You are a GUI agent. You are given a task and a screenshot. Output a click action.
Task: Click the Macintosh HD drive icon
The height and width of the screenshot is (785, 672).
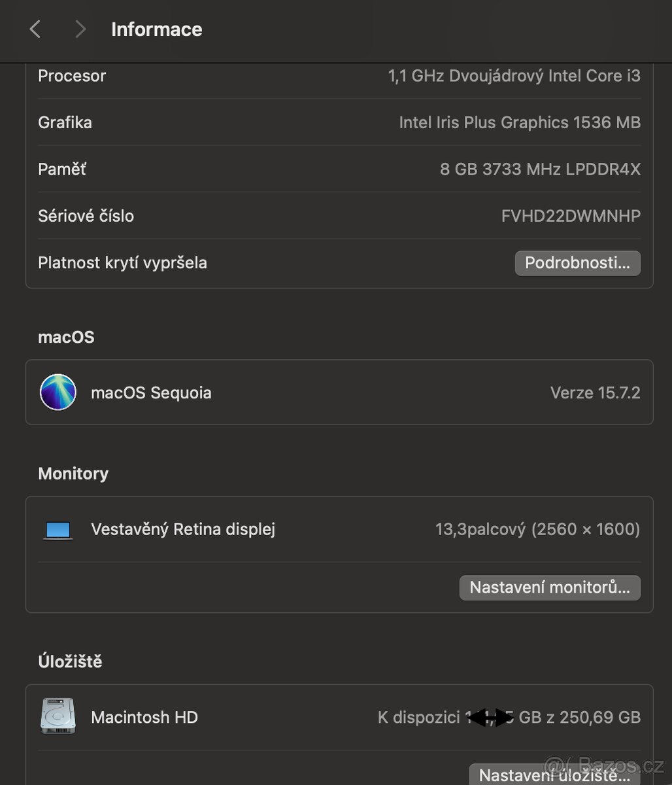pyautogui.click(x=58, y=717)
